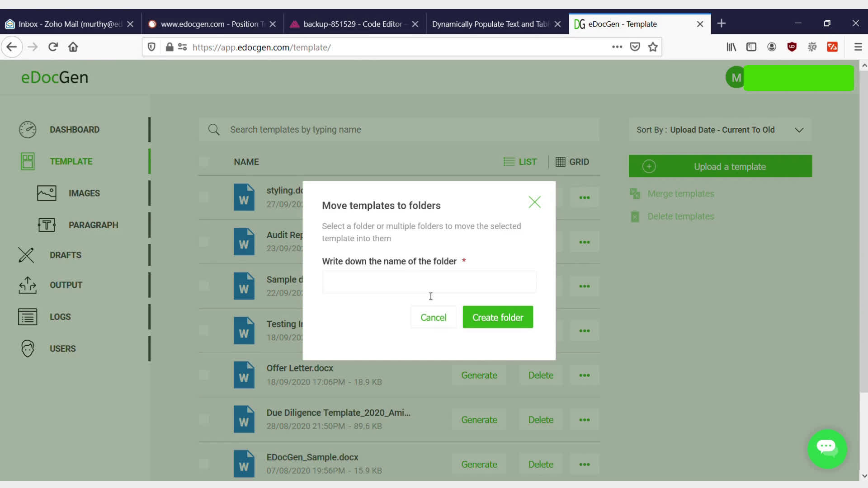Select the Paragraph icon in sidebar

click(47, 225)
